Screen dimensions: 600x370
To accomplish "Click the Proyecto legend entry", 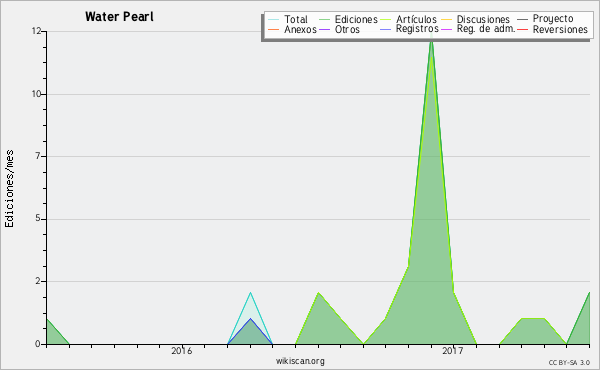I will pos(545,19).
